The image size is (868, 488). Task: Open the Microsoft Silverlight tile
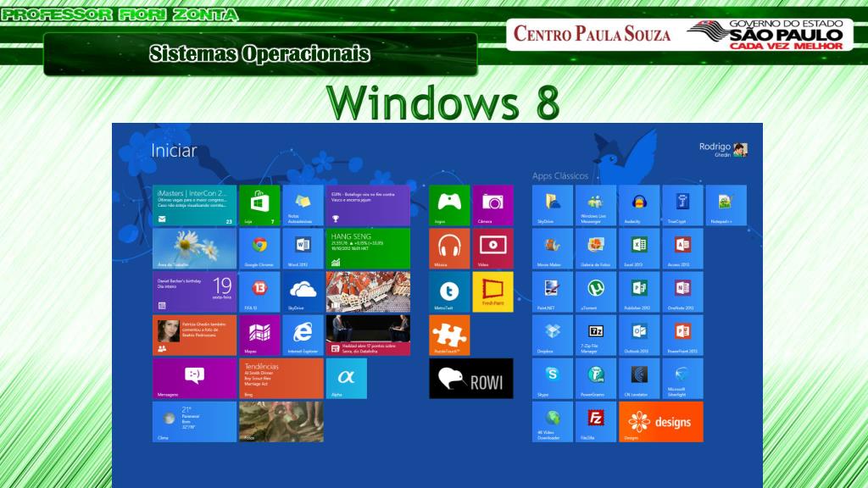(682, 379)
